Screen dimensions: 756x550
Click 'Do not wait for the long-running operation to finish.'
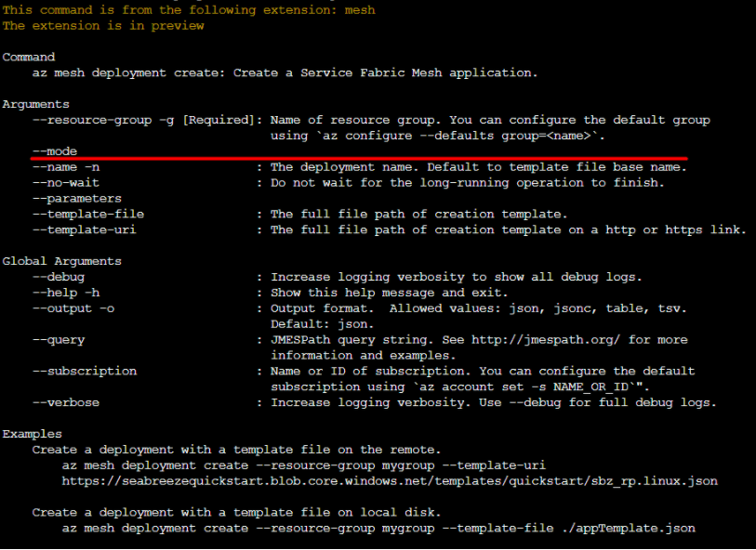pyautogui.click(x=467, y=183)
